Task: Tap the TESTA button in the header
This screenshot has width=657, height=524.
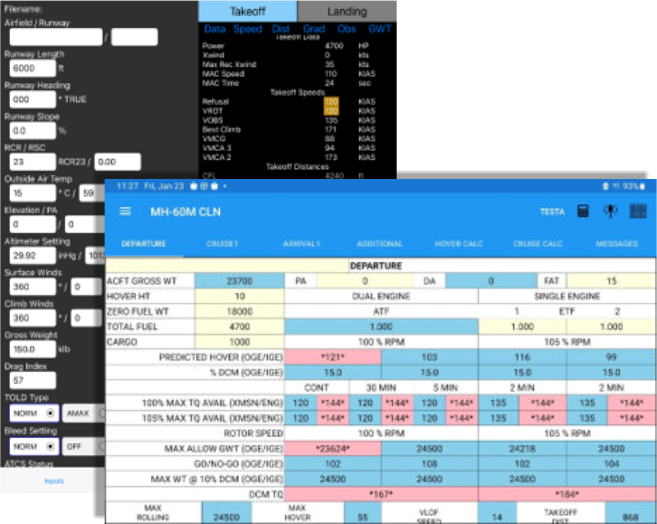Action: click(552, 212)
